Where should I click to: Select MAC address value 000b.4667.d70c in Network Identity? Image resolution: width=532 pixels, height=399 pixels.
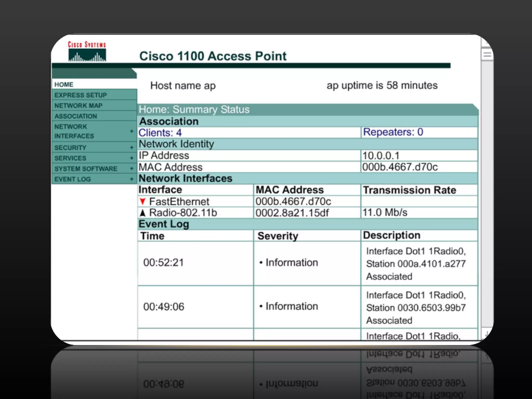click(400, 167)
